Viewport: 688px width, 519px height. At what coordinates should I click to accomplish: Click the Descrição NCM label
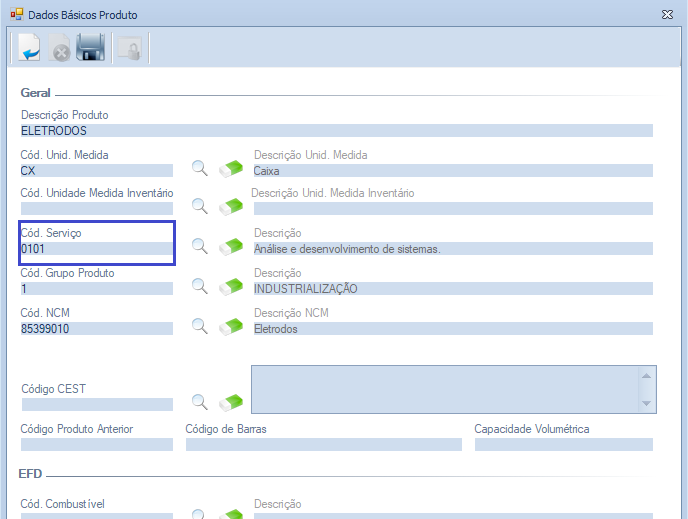click(x=291, y=313)
